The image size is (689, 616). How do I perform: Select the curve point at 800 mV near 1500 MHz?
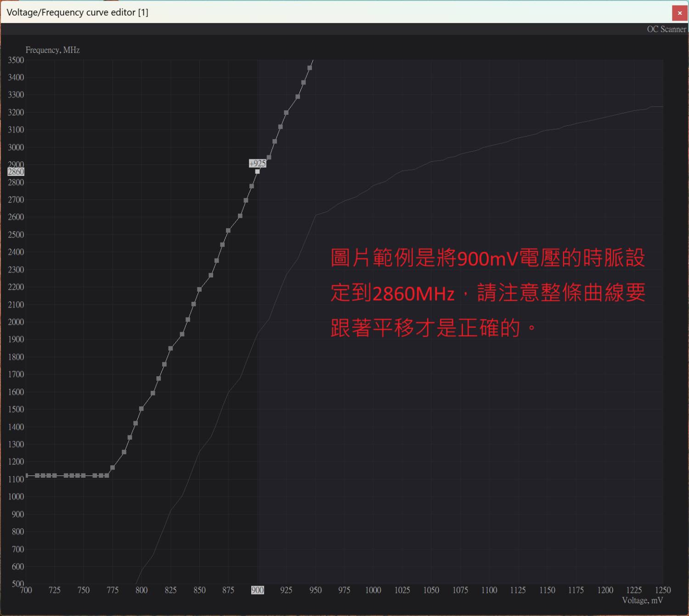141,409
